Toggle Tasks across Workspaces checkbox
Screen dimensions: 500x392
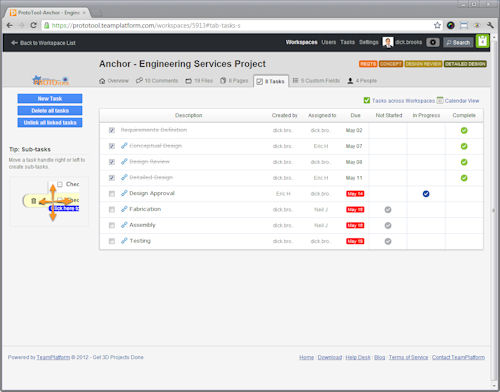(367, 100)
